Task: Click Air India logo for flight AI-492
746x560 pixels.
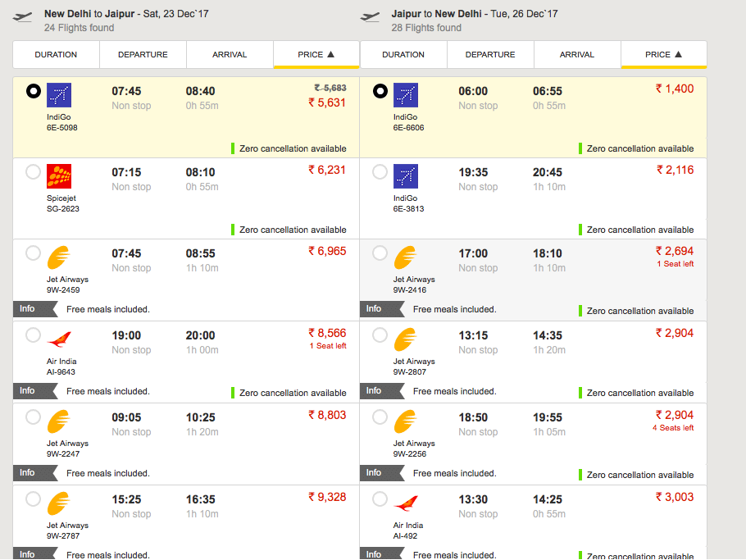Action: pyautogui.click(x=406, y=503)
